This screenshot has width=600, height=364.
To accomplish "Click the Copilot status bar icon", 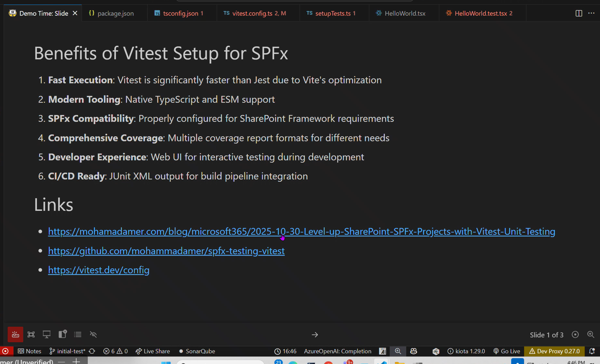I will (413, 351).
